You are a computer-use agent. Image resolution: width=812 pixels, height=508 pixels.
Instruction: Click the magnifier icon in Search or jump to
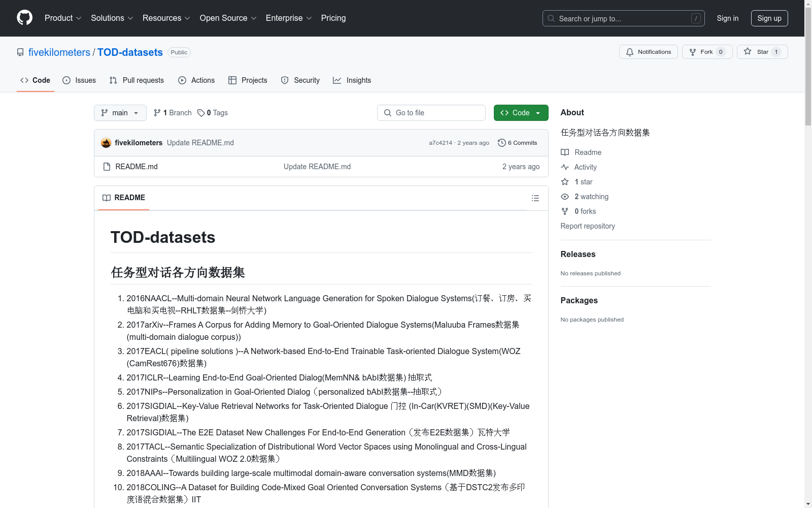tap(551, 18)
